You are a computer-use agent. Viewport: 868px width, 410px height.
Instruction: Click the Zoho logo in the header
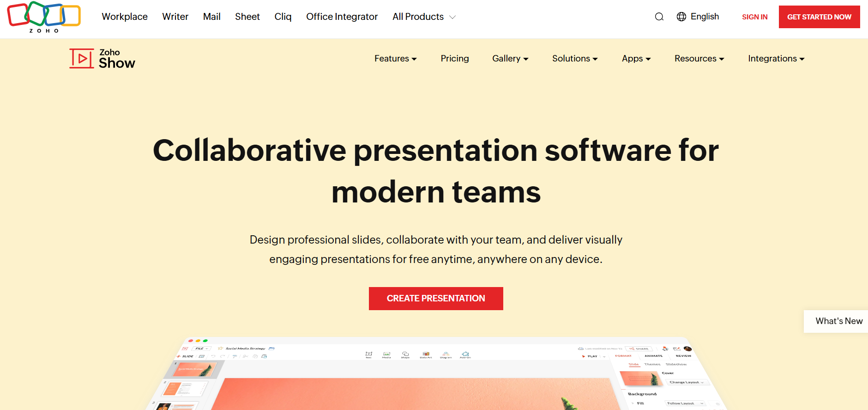(x=44, y=17)
